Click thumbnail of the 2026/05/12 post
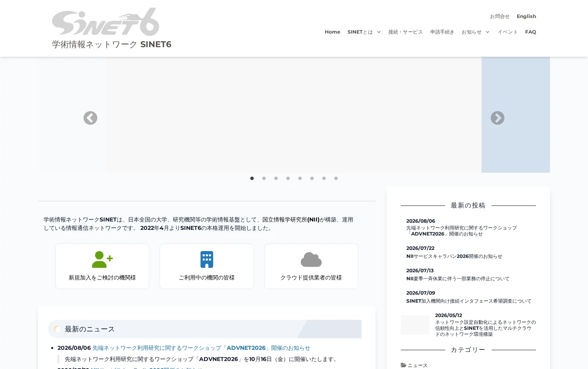The height and width of the screenshot is (369, 588). tap(415, 325)
